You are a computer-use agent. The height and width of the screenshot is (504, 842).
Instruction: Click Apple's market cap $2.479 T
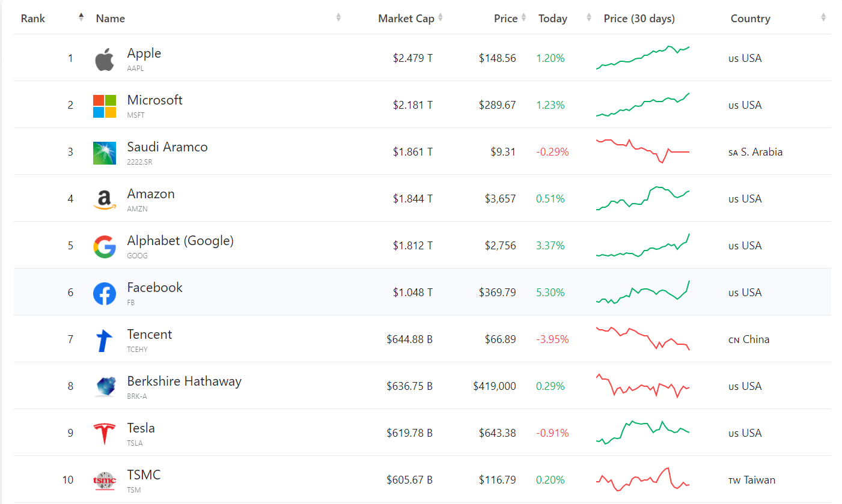click(413, 58)
